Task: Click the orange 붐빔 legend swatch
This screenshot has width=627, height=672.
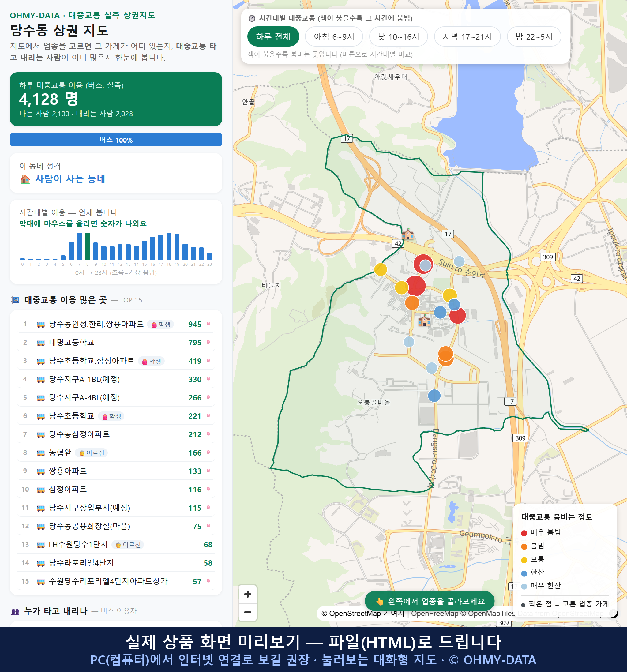Action: (x=524, y=546)
